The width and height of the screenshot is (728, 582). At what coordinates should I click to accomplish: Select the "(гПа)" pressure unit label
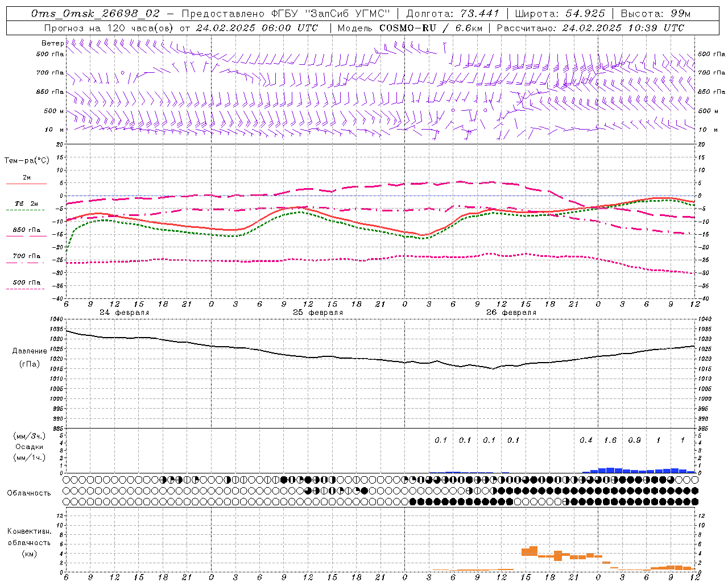[29, 364]
